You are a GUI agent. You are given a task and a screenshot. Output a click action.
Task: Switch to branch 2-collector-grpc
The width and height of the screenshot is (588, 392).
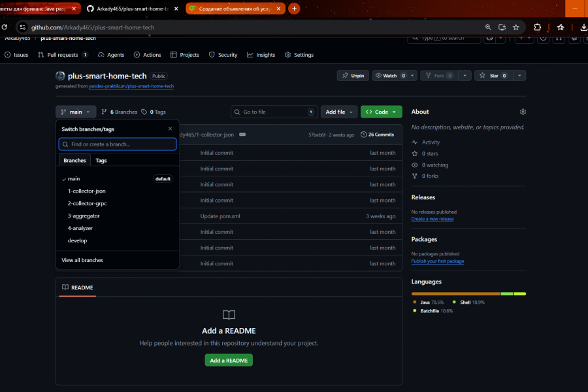click(118, 203)
